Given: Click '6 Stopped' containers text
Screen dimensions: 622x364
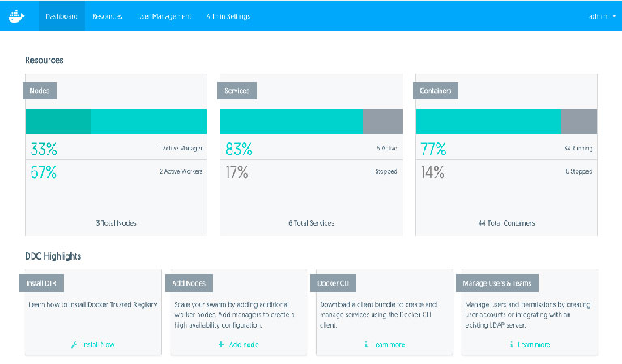Looking at the screenshot, I should point(579,171).
